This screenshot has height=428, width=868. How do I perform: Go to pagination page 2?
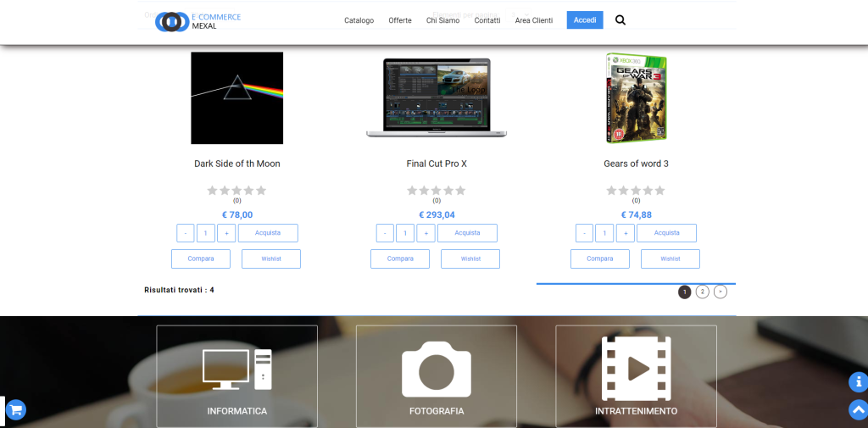coord(703,292)
